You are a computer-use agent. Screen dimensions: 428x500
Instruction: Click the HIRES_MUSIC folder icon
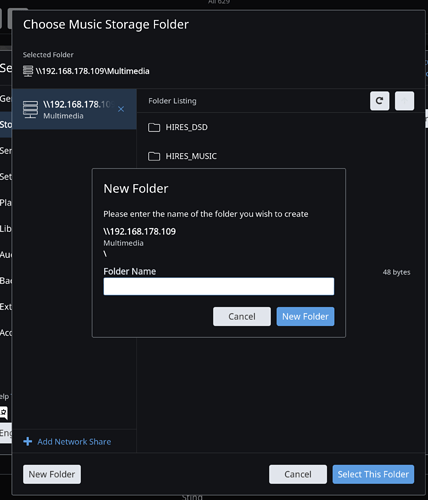pos(154,156)
